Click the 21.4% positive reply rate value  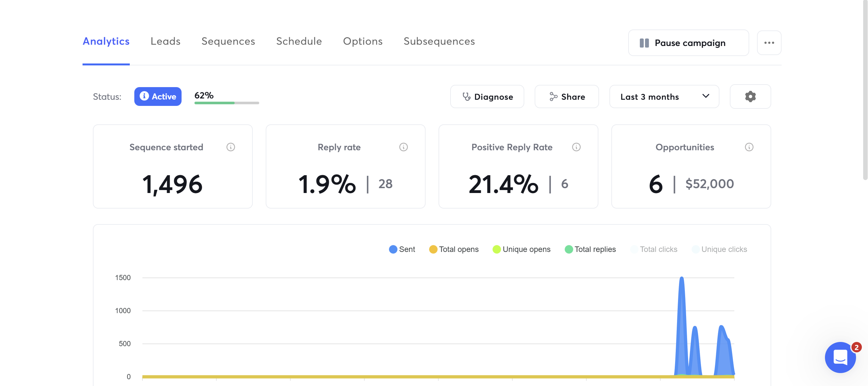(x=503, y=184)
